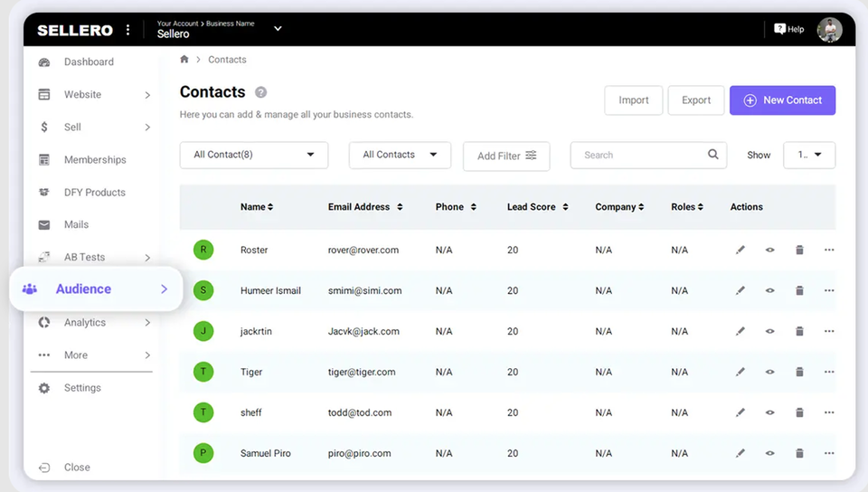Expand the Show rows count dropdown
The height and width of the screenshot is (492, 868).
click(809, 155)
